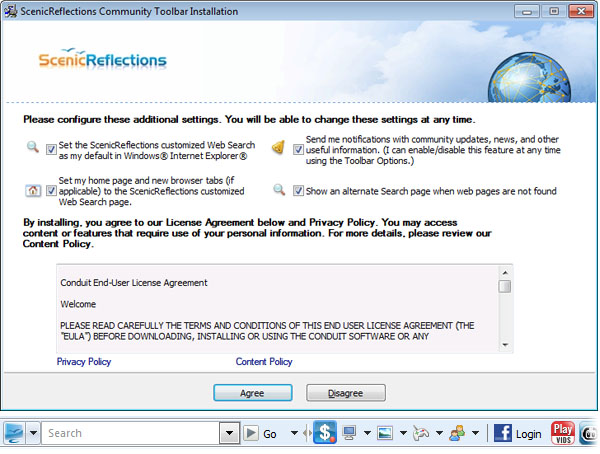Click the Disagree button

pyautogui.click(x=346, y=393)
